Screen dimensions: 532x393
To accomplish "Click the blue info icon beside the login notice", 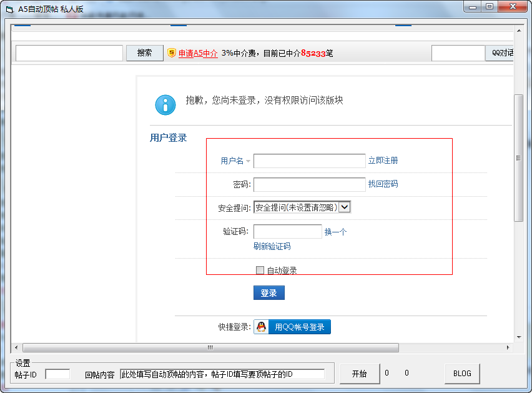I will pos(165,104).
